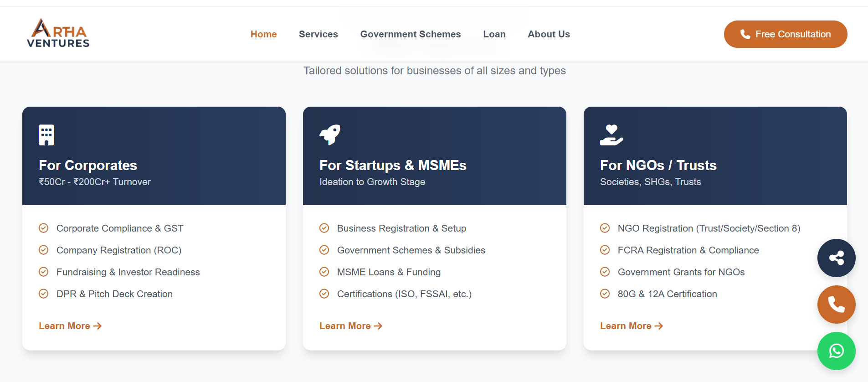The width and height of the screenshot is (868, 382).
Task: Click check icon beside MSME Loans & Funding
Action: point(324,272)
